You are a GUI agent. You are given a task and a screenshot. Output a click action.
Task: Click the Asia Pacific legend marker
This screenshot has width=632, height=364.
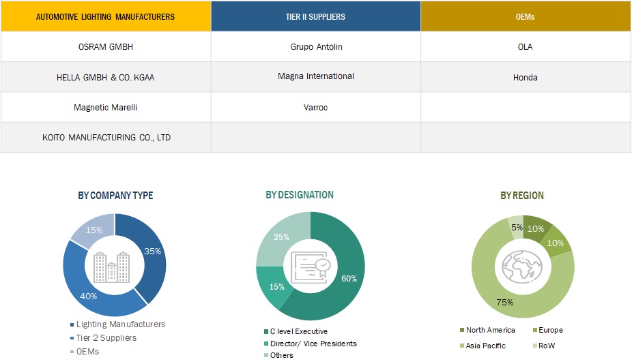pyautogui.click(x=461, y=346)
